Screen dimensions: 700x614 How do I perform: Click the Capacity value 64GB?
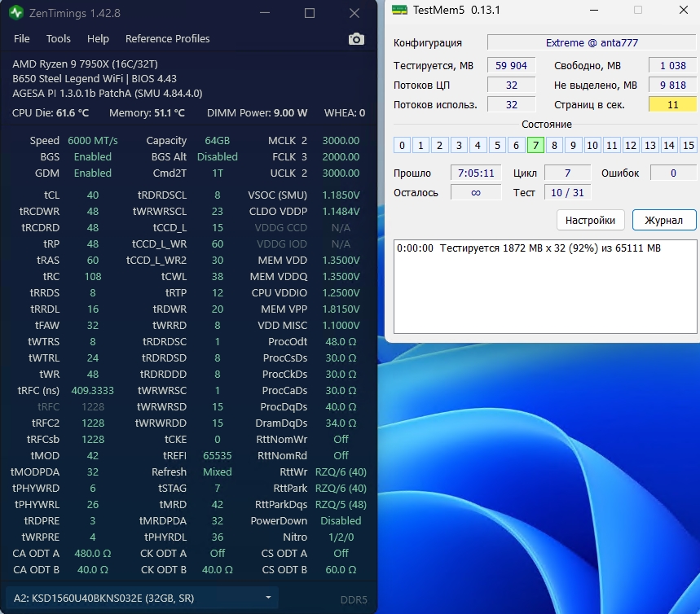[x=218, y=141]
